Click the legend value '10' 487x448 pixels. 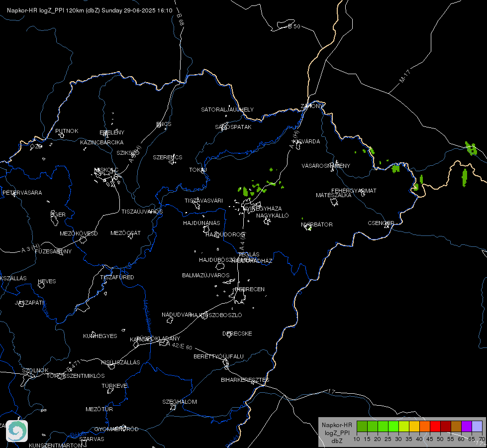coord(357,440)
